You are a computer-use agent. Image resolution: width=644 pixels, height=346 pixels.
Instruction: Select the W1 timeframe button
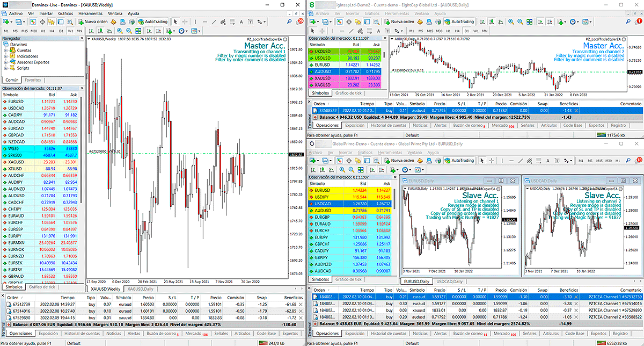pyautogui.click(x=70, y=31)
